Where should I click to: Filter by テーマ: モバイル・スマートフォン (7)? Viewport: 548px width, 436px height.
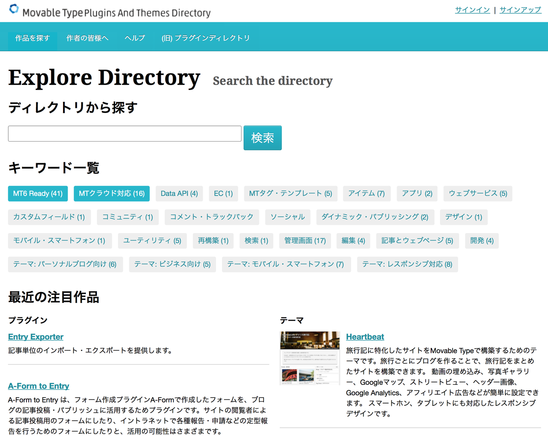click(x=286, y=264)
